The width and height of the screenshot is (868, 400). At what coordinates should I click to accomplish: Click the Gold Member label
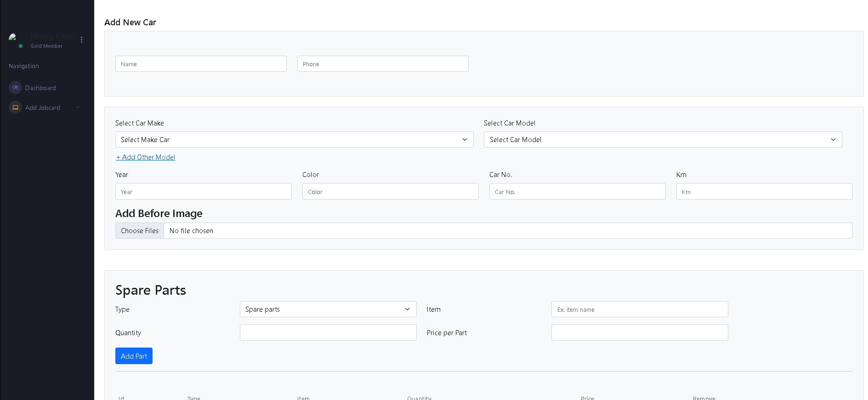46,46
